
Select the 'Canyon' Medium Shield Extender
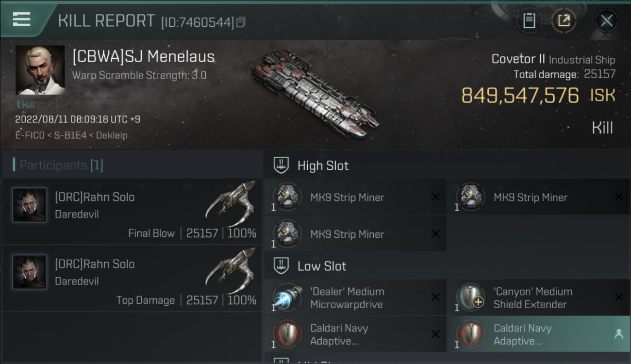click(x=532, y=298)
